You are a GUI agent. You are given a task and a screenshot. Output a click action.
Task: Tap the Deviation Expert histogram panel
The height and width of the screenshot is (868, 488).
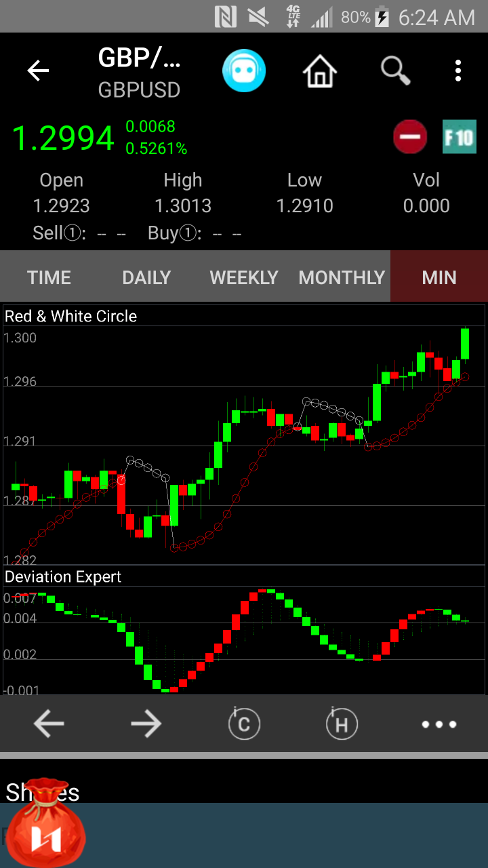244,641
